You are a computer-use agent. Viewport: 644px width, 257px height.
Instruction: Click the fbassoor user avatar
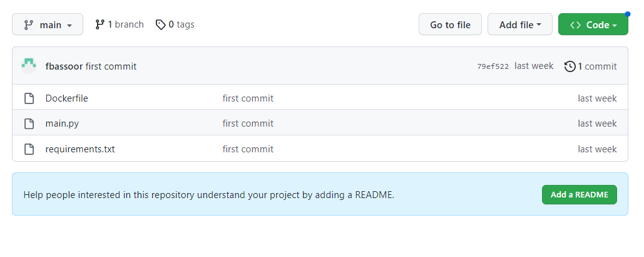click(29, 66)
